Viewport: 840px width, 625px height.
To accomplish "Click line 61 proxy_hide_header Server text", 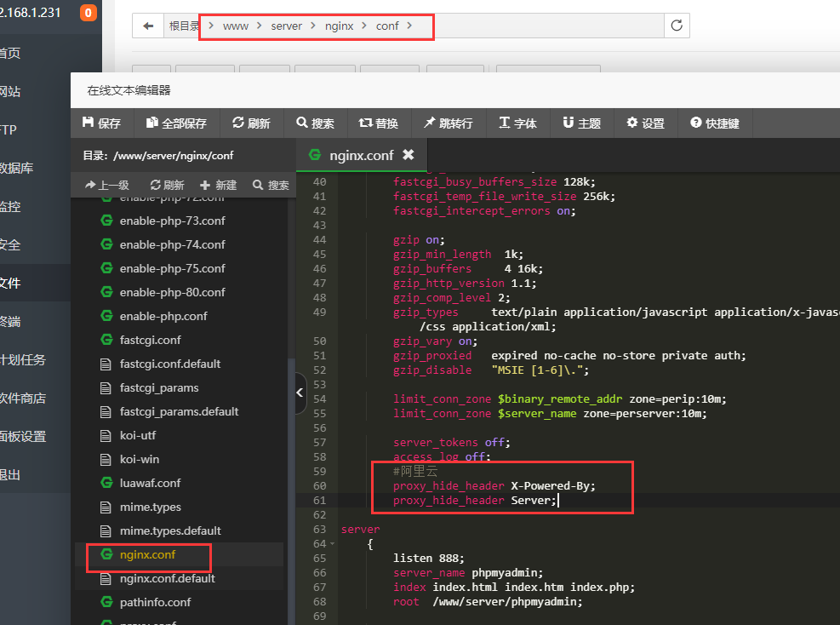I will (x=475, y=500).
